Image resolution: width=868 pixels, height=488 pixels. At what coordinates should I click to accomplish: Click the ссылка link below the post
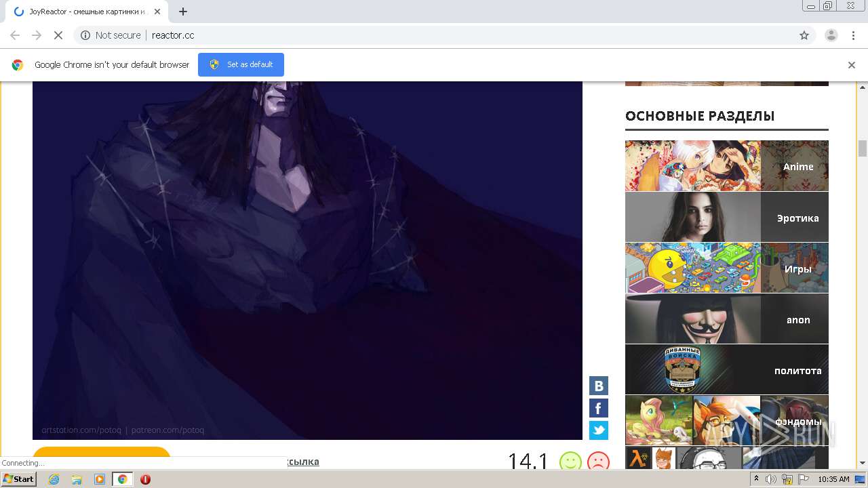point(303,462)
